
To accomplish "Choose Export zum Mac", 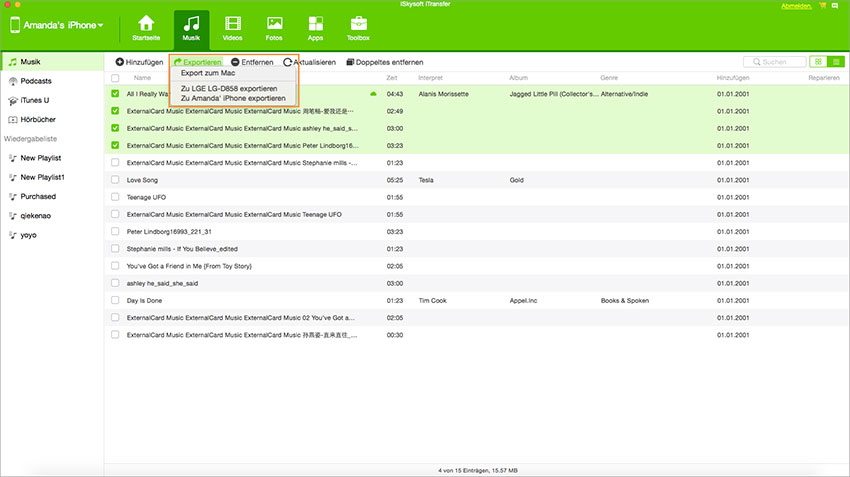I will (x=208, y=73).
